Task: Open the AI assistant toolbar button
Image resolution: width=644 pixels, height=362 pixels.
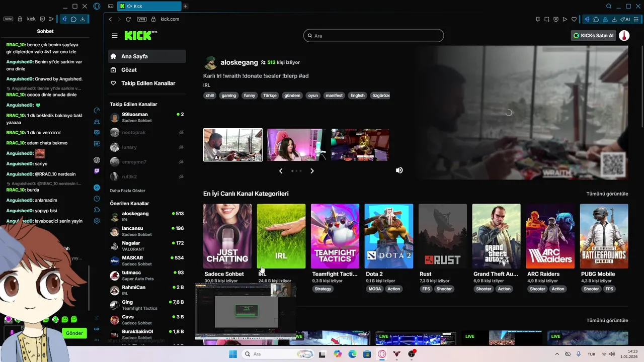Action: 625,19
